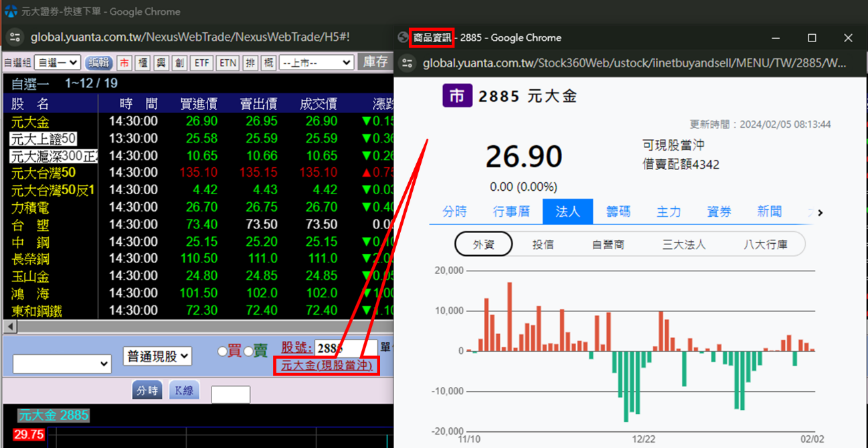Click the 興 emerging market filter icon
868x448 pixels.
[161, 63]
